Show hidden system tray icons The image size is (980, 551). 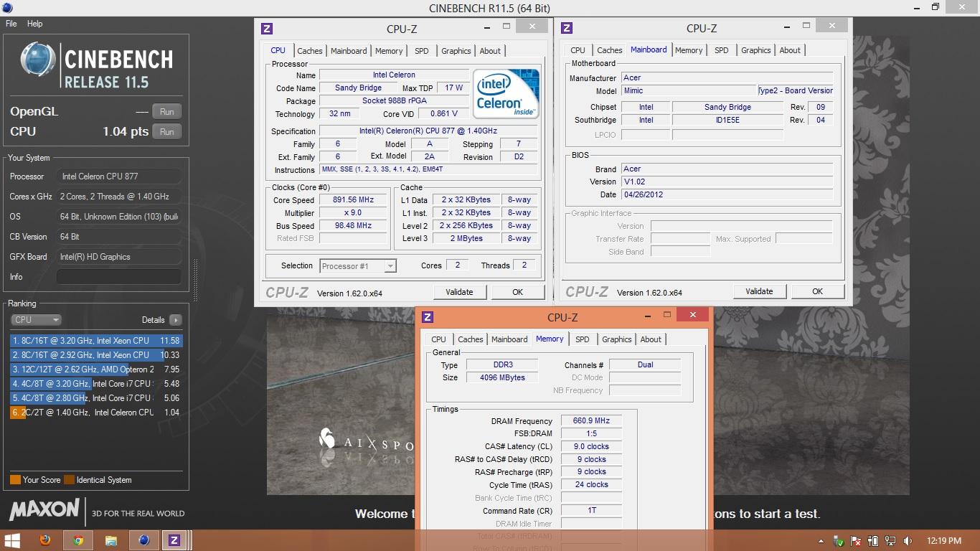(x=821, y=541)
